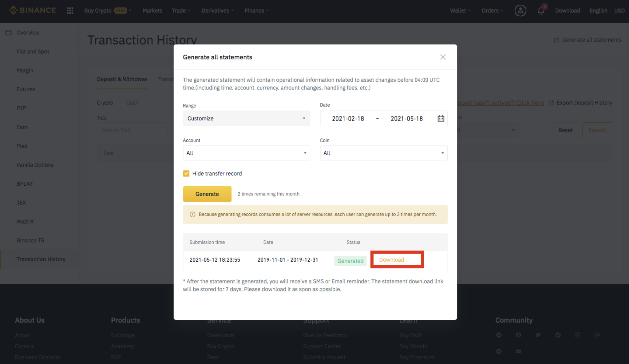Click Export Deposit History
The image size is (629, 364).
tap(580, 103)
